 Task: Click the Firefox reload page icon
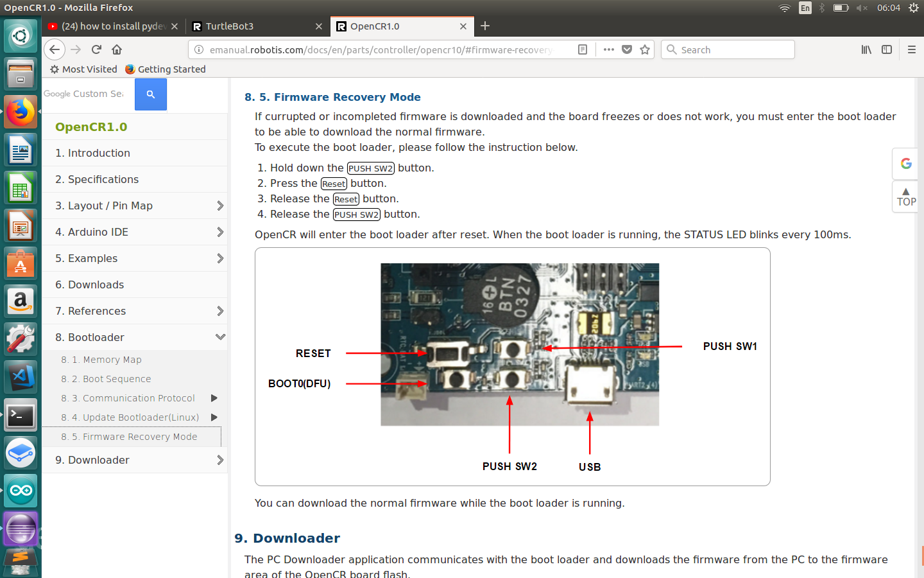coord(96,49)
